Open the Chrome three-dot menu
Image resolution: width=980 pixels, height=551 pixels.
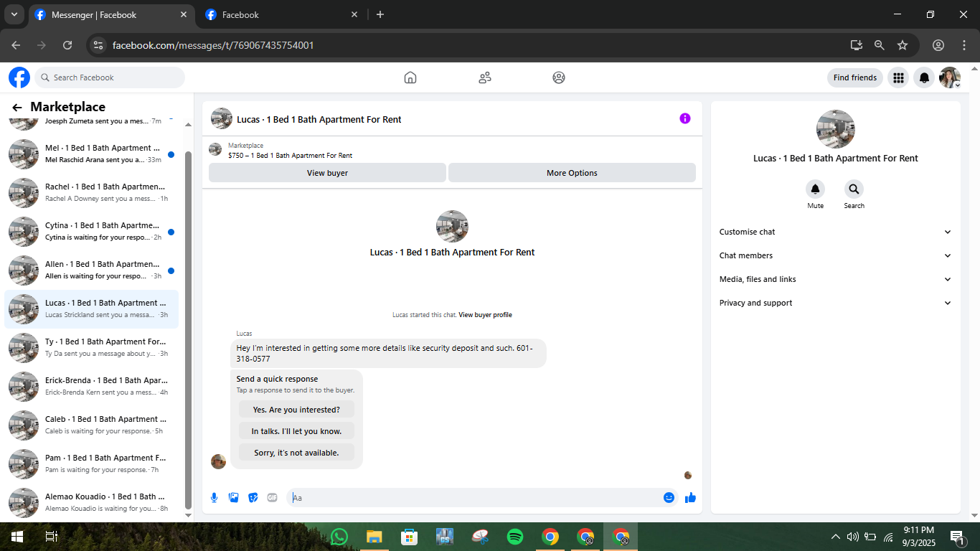coord(963,45)
